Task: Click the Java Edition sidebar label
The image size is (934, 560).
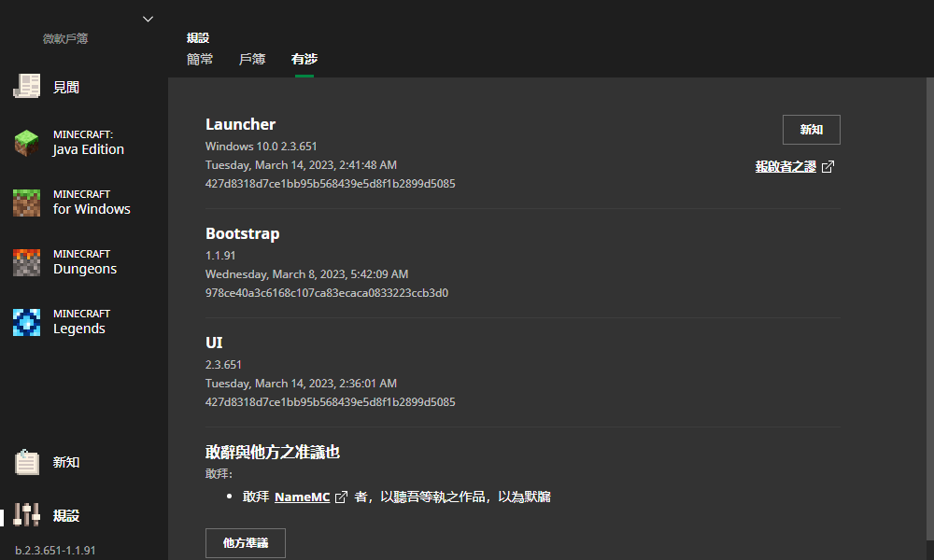Action: coord(88,149)
